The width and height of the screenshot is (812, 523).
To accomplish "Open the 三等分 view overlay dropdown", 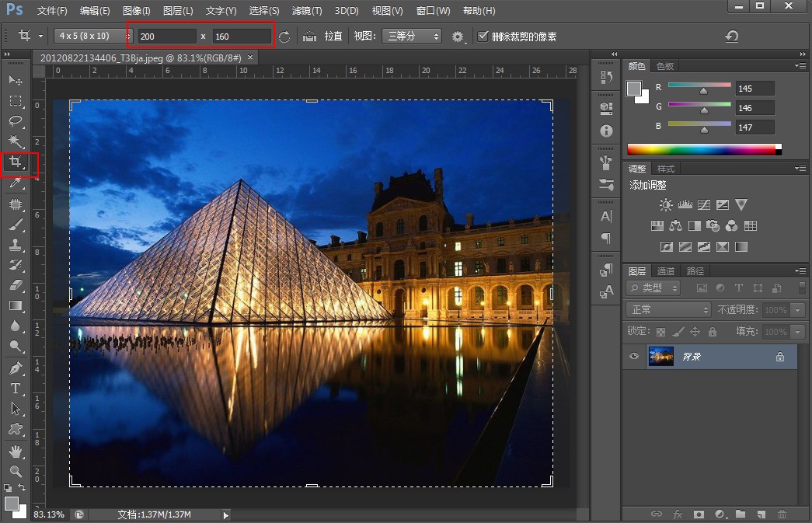I will click(411, 37).
